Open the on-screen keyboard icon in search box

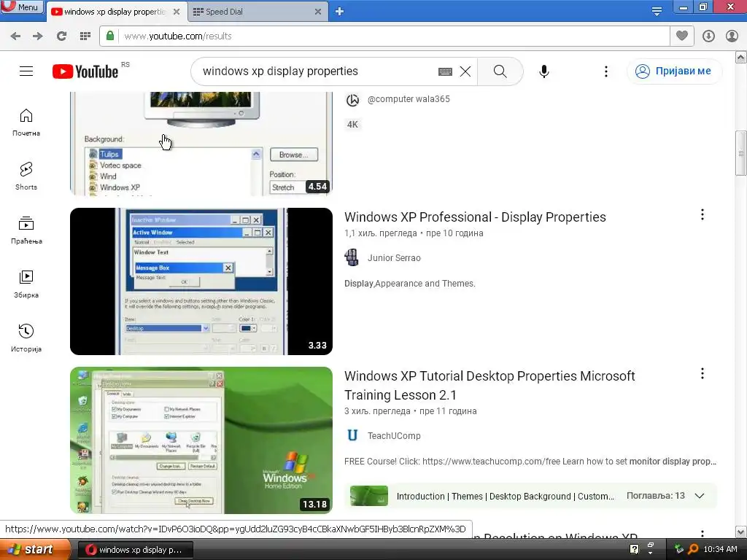pyautogui.click(x=445, y=71)
